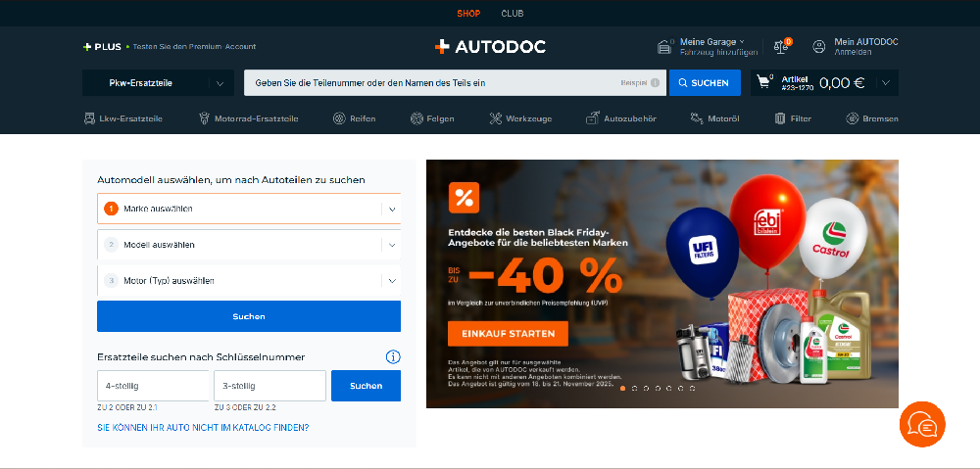Click the Beispiel info icon in search

click(x=655, y=82)
